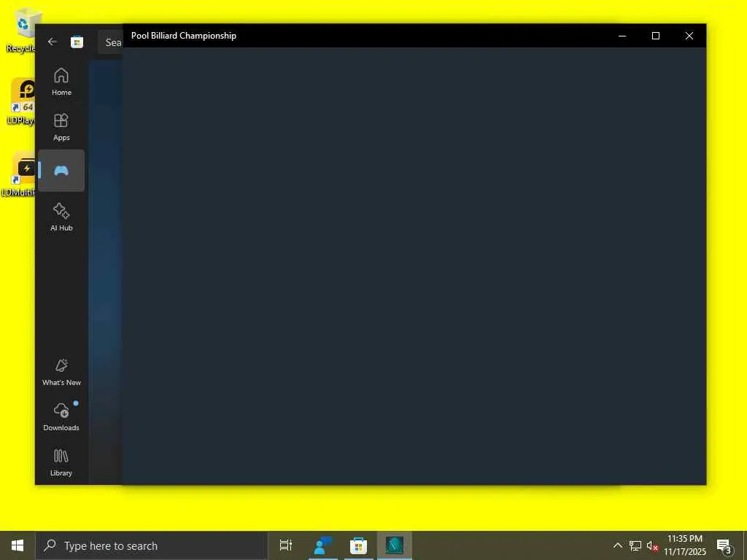The image size is (747, 560).
Task: Select the LDPlayer desktop shortcut
Action: click(20, 101)
